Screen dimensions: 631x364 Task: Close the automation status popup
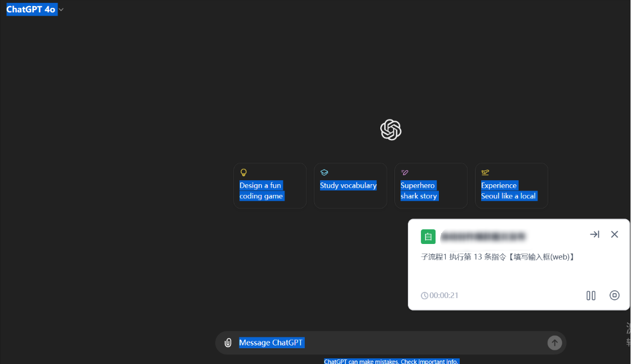(614, 234)
